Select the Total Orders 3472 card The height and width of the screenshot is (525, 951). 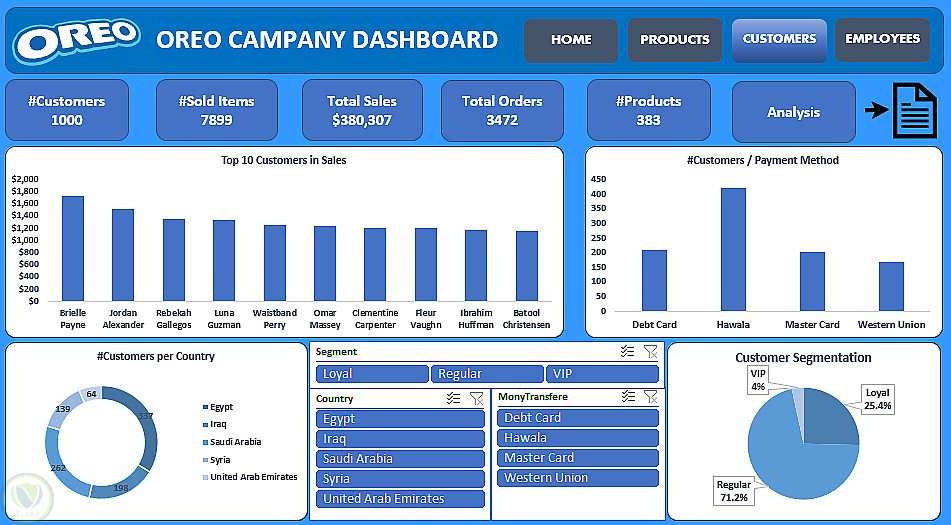[502, 110]
